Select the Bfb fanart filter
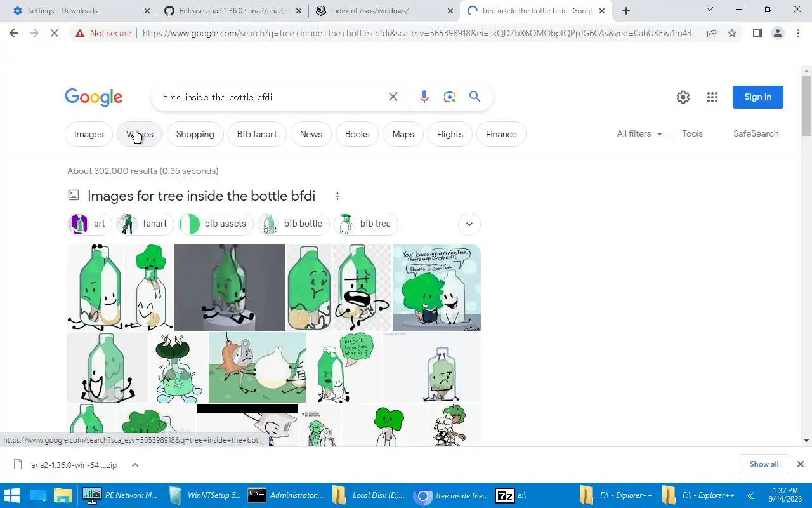 [x=257, y=134]
